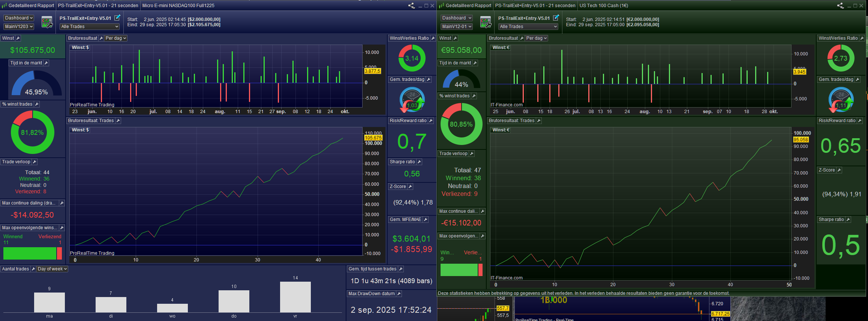Share the Micro E-mini NASDAQ100 report
The image size is (868, 321).
(x=411, y=6)
